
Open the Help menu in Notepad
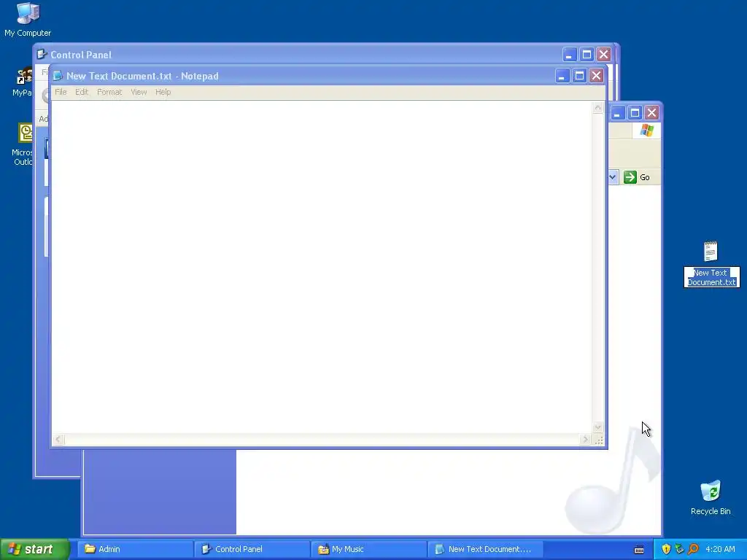coord(163,92)
